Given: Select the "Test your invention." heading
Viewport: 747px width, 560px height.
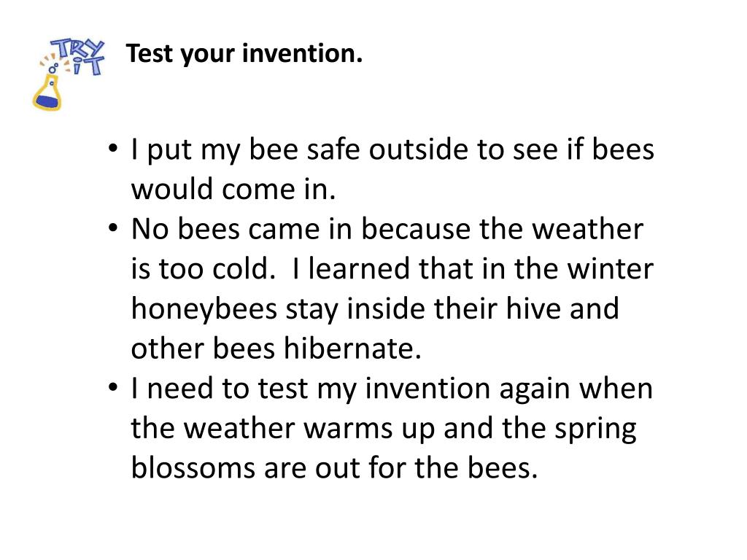Looking at the screenshot, I should tap(244, 53).
